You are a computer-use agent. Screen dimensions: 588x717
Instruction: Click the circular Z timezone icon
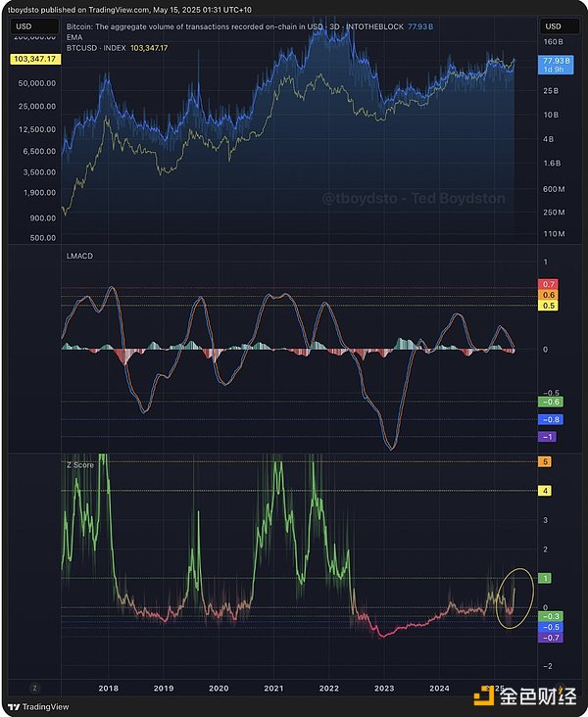35,689
